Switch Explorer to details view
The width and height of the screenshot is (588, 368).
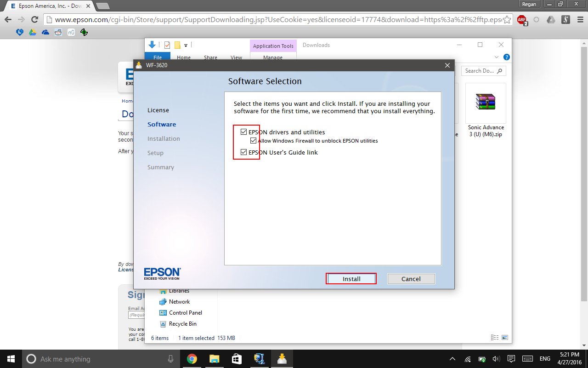coord(495,338)
